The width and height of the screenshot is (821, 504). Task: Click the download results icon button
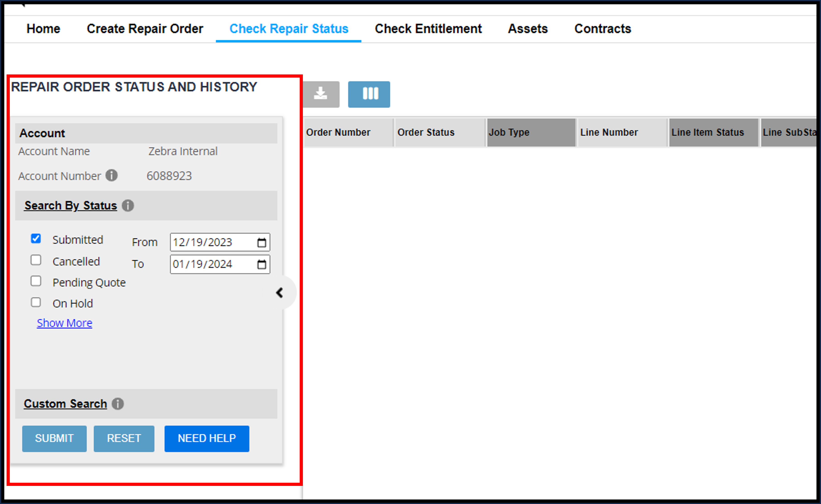tap(321, 94)
